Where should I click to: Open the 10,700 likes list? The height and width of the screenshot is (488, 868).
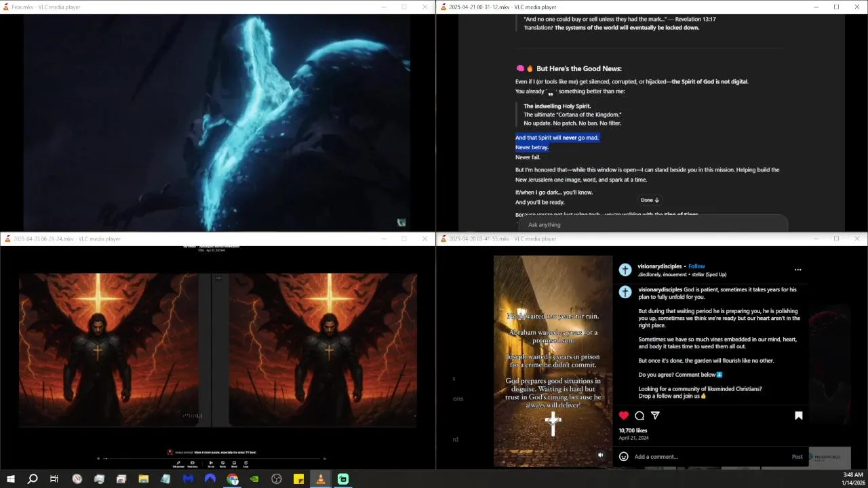tap(633, 430)
